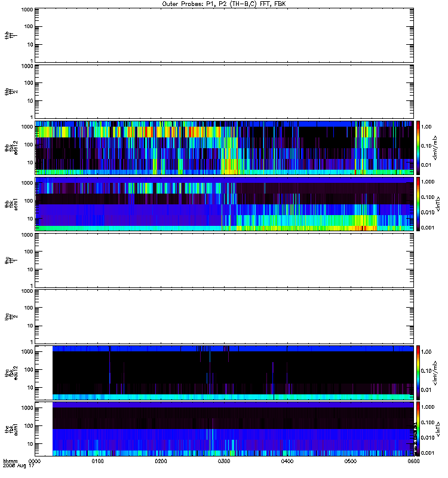Click the "2008 Aug 17" date label
Viewport: 448px width, 478px height.
[x=19, y=466]
